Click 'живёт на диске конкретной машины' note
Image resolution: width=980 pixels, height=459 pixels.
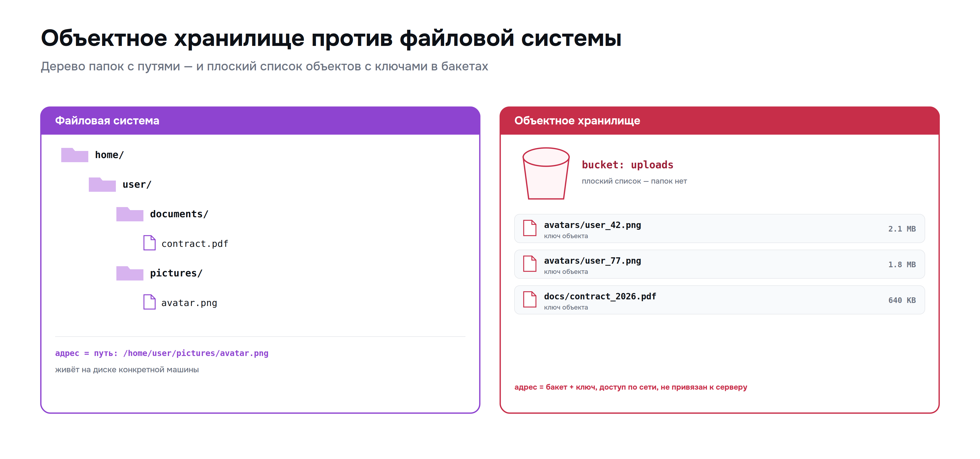tap(127, 370)
